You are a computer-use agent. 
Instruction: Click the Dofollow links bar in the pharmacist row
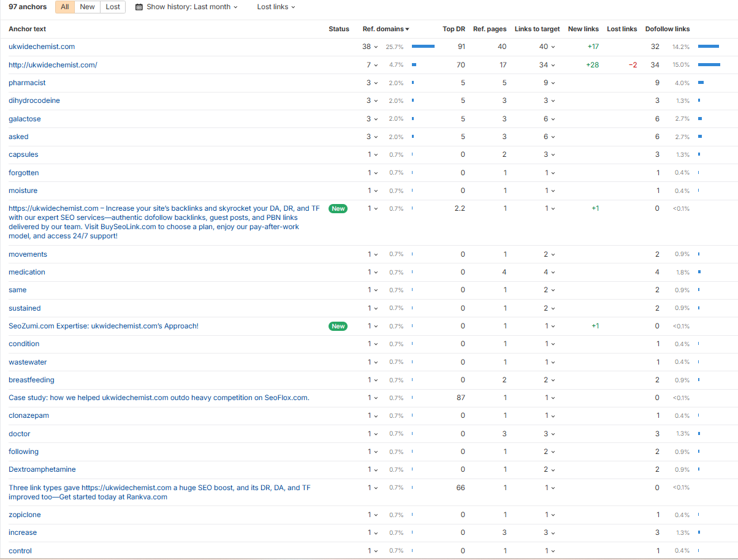pyautogui.click(x=701, y=83)
